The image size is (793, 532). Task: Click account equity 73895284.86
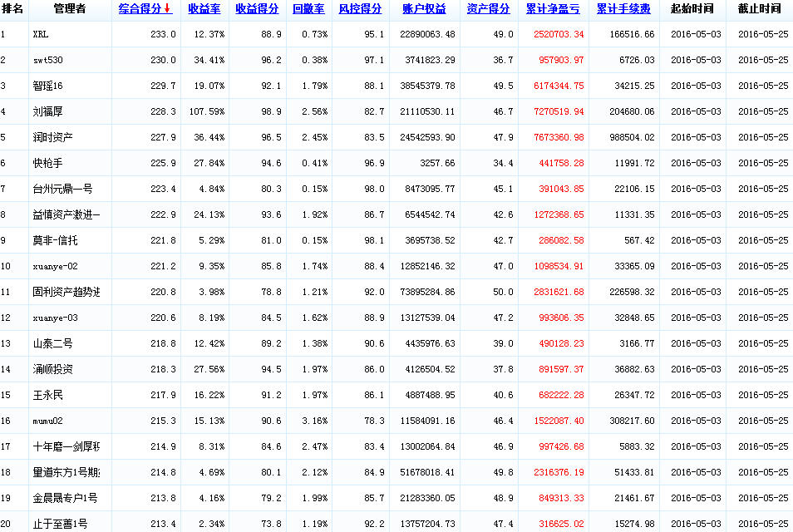click(427, 293)
